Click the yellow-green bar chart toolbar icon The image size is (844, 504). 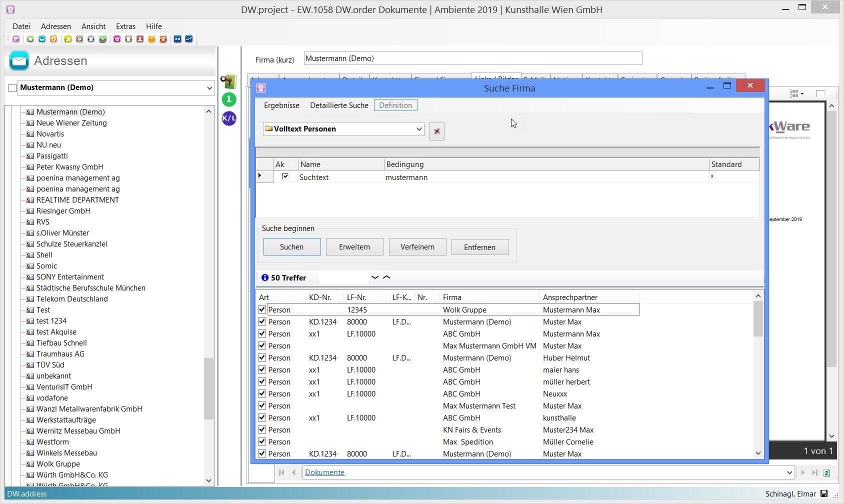coord(67,39)
